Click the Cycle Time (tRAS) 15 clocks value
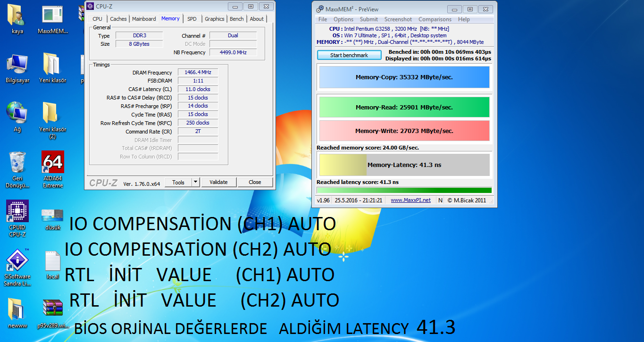 tap(198, 114)
